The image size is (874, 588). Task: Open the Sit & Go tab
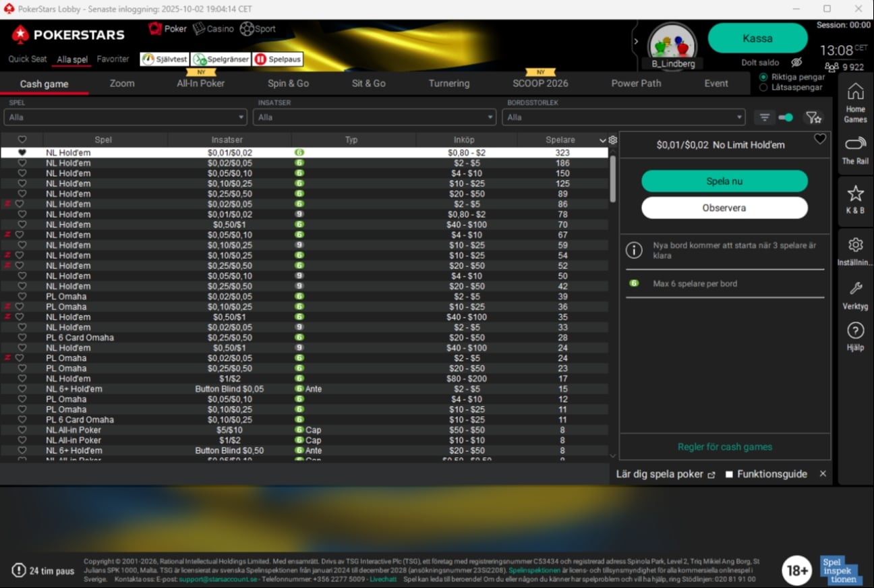pos(369,84)
